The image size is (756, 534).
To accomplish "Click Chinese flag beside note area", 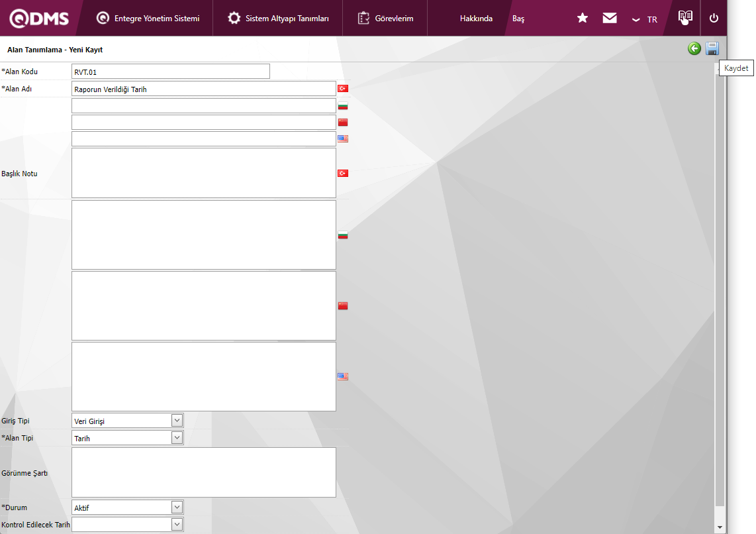I will point(343,306).
